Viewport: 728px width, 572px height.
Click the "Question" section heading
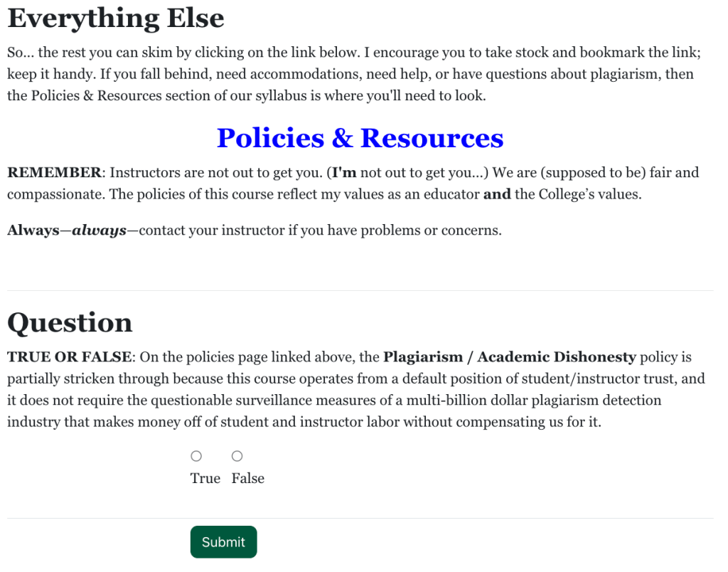click(x=70, y=323)
